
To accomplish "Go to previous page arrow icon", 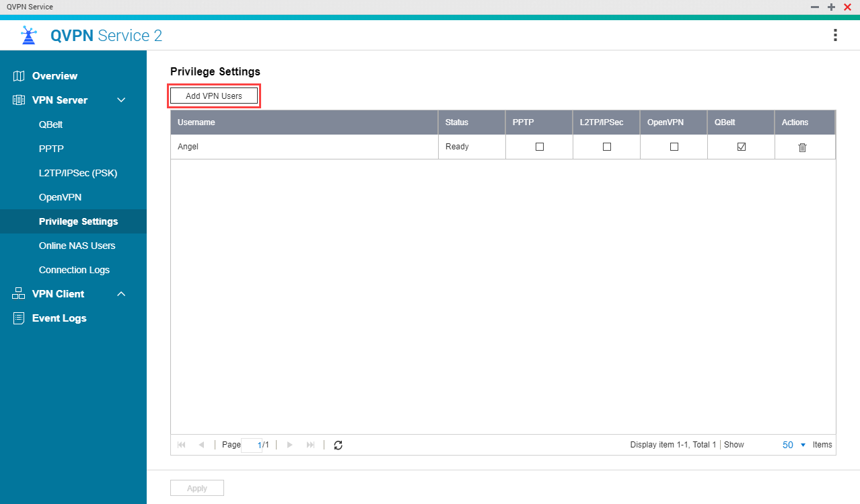I will (x=201, y=445).
